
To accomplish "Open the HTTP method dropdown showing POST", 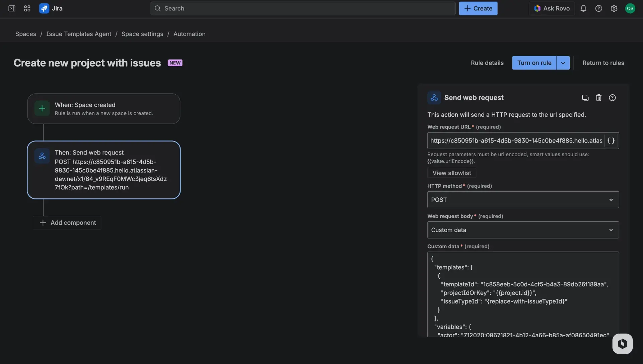I will (x=523, y=199).
